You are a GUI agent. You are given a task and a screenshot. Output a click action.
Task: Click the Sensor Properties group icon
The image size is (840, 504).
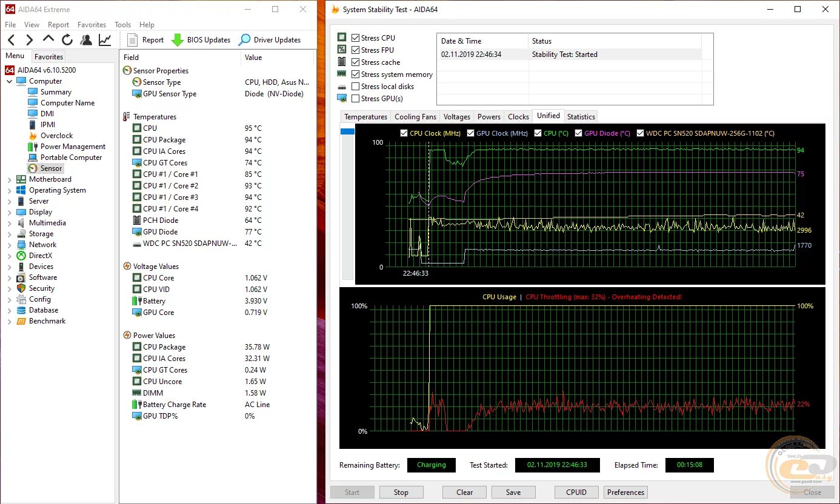click(x=127, y=71)
